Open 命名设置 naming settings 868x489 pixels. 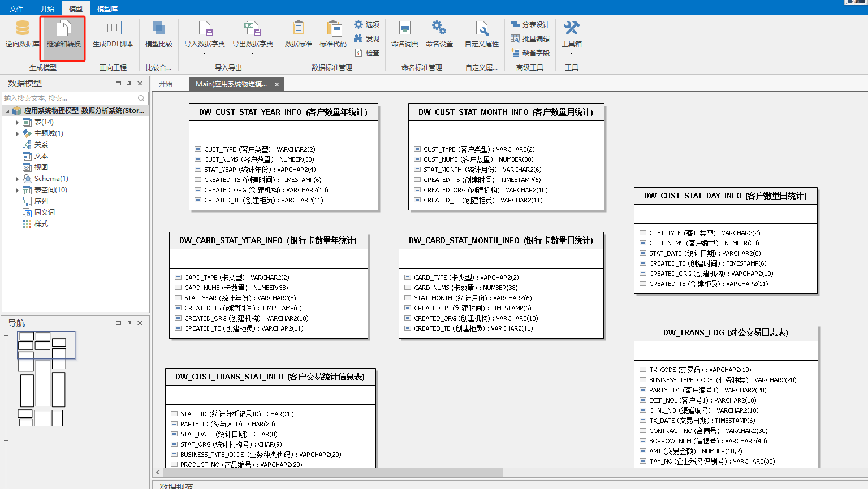pos(439,34)
